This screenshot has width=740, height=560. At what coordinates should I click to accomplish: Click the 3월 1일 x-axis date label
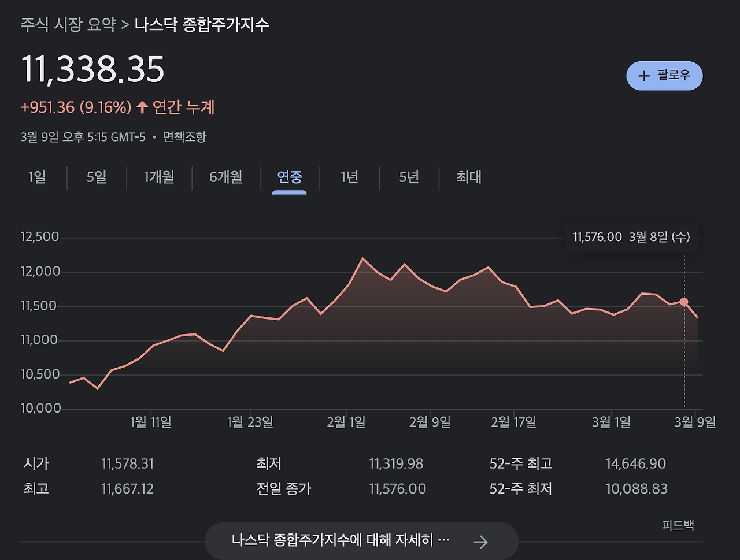tap(612, 422)
